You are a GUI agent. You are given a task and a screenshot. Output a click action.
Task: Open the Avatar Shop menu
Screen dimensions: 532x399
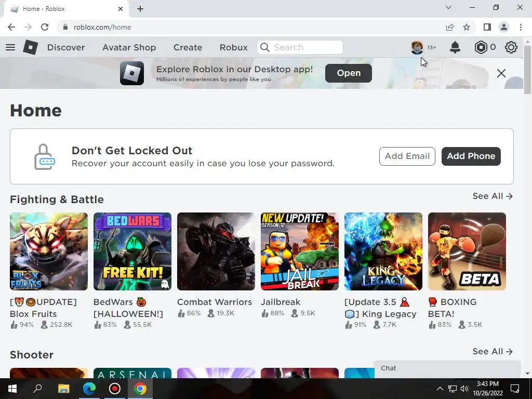[x=129, y=47]
